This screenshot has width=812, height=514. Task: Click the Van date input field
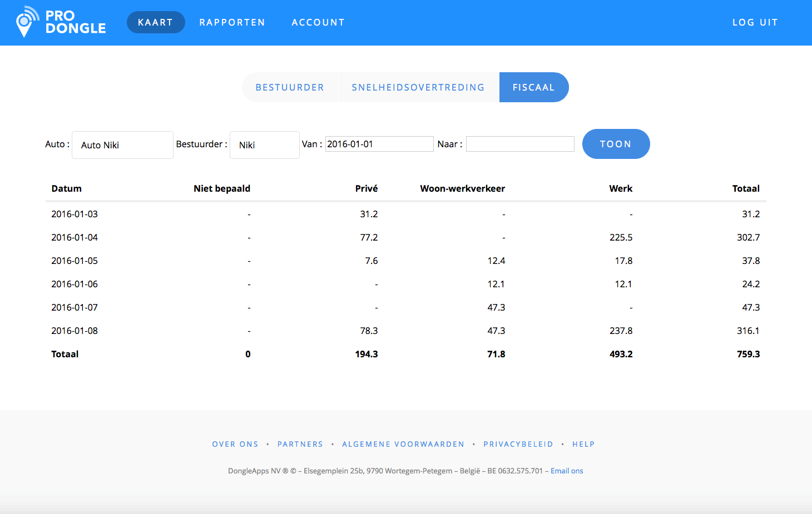click(x=379, y=144)
